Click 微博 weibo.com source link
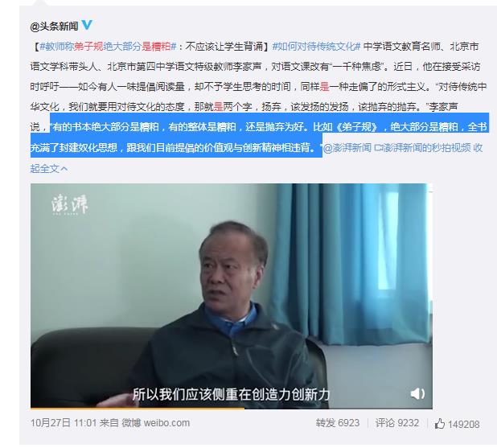The height and width of the screenshot is (448, 497). pos(156,422)
